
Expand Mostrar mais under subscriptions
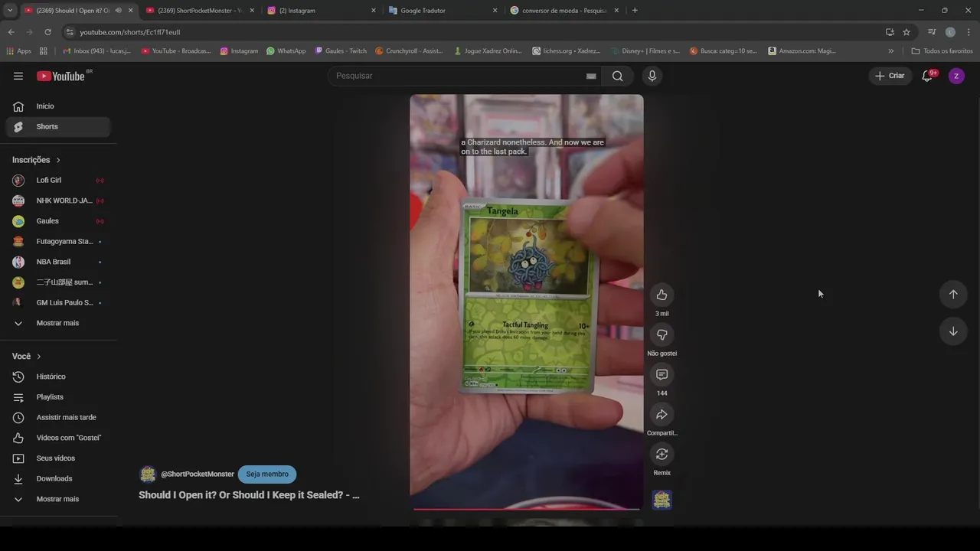coord(58,323)
